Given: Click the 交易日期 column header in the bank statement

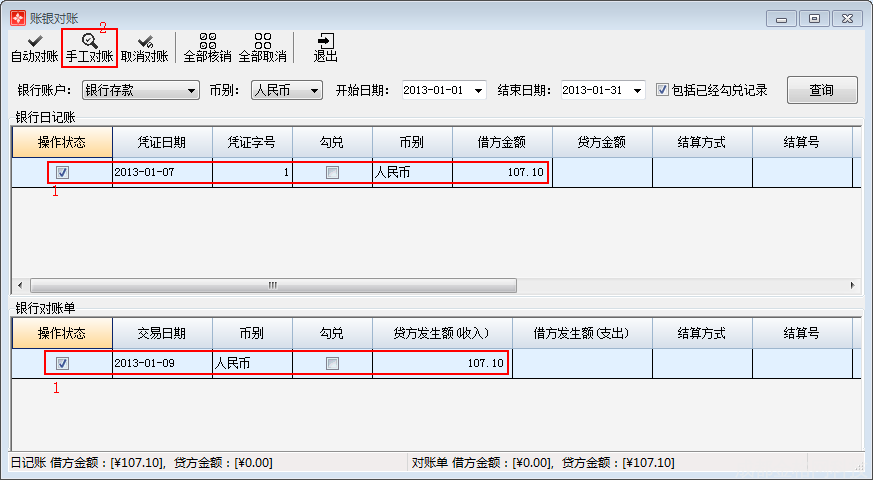Looking at the screenshot, I should (x=162, y=333).
